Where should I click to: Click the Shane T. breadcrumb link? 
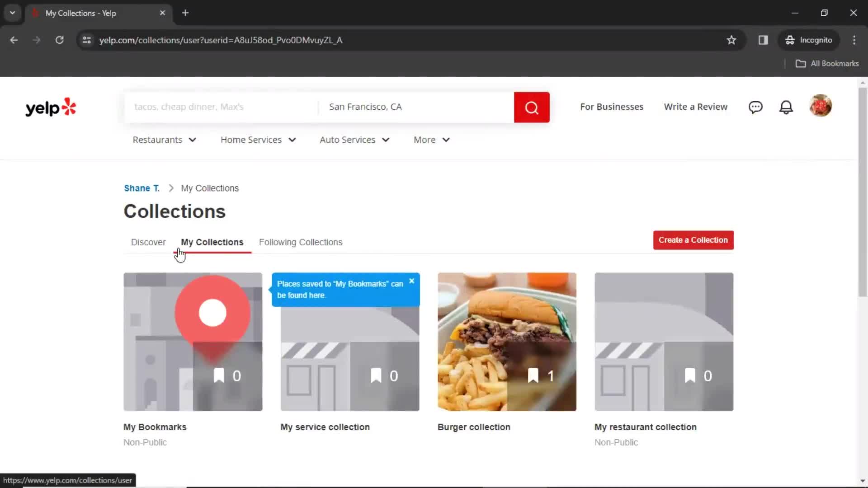[x=142, y=188]
